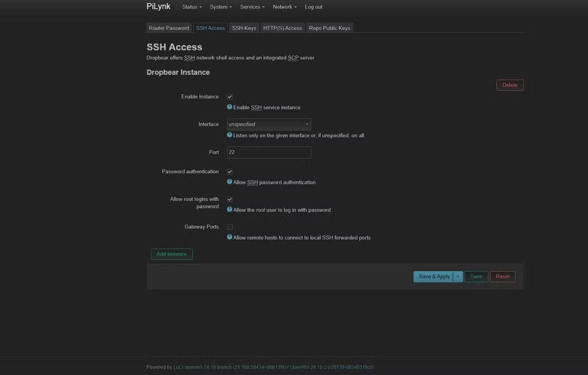
Task: Click help icon next to Listen only hint
Action: coord(229,135)
